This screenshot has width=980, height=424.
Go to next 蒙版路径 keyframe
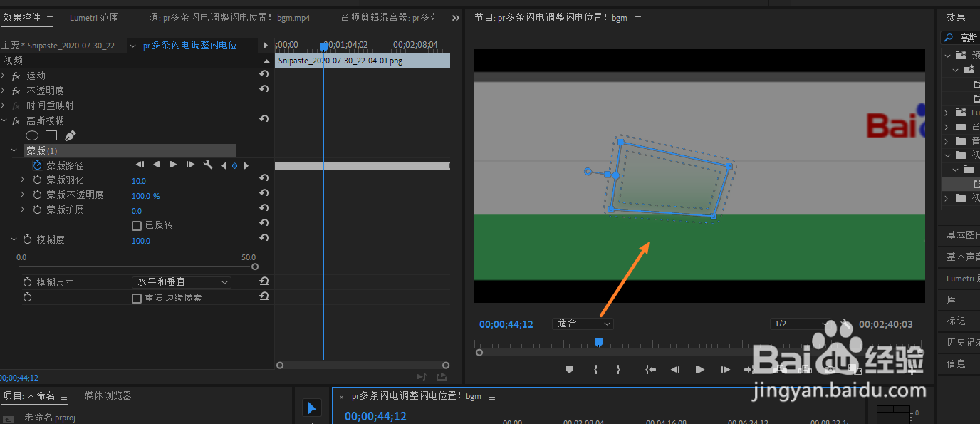coord(246,165)
